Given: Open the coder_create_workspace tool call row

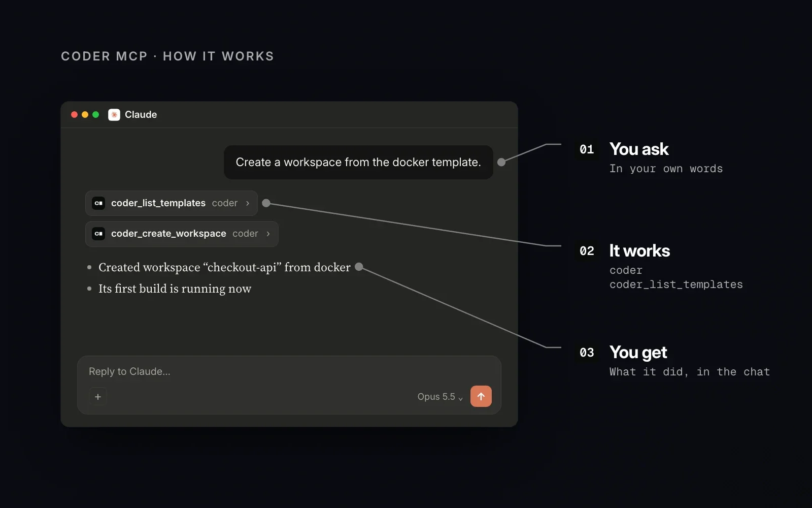Looking at the screenshot, I should coord(182,234).
